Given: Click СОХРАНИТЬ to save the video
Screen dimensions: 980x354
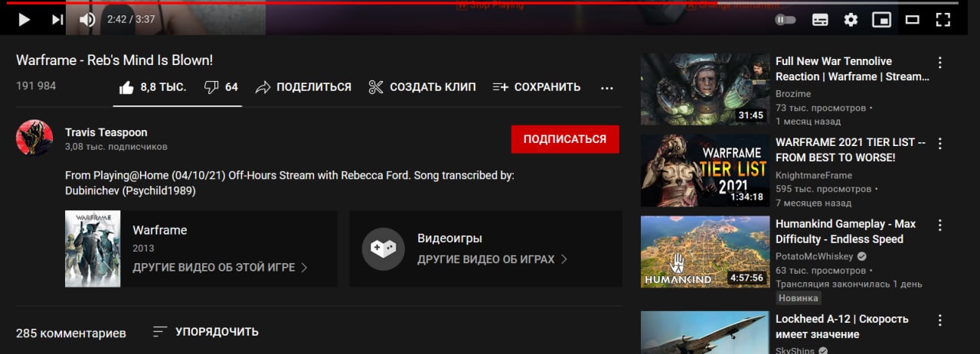Looking at the screenshot, I should [x=537, y=87].
